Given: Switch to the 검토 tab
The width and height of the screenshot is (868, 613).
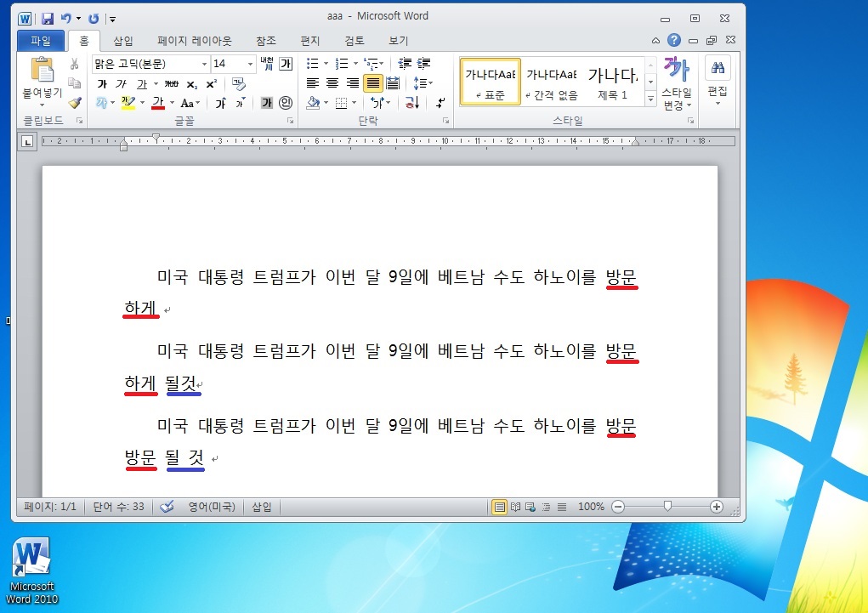Looking at the screenshot, I should click(x=355, y=41).
